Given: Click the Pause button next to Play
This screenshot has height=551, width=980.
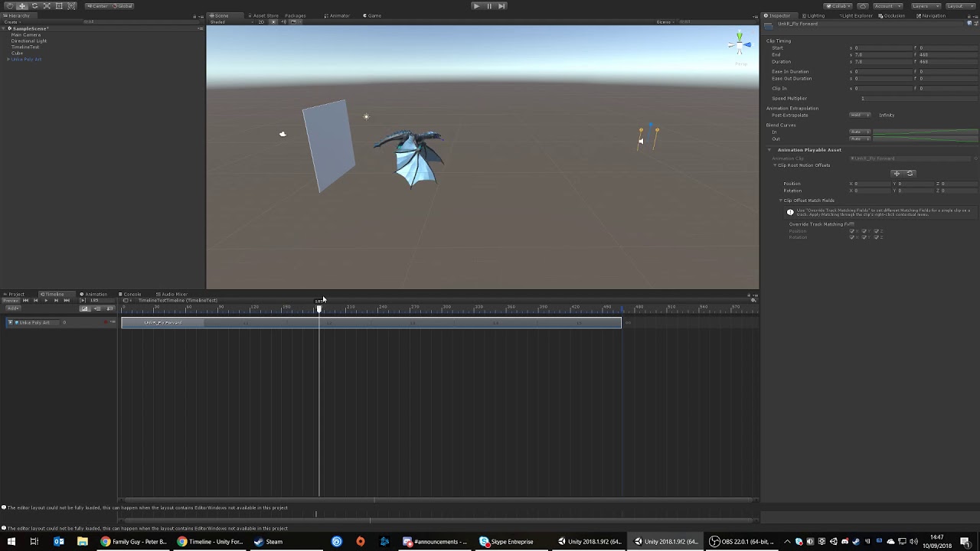Looking at the screenshot, I should 488,5.
